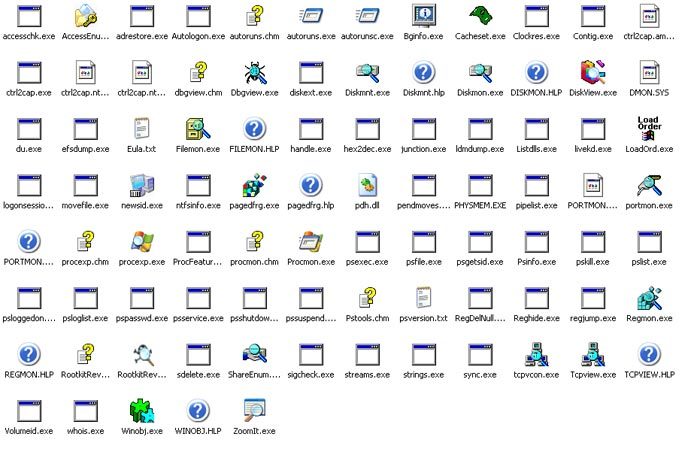700x458 pixels.
Task: Click the "regjump.exe" file name
Action: tap(593, 319)
